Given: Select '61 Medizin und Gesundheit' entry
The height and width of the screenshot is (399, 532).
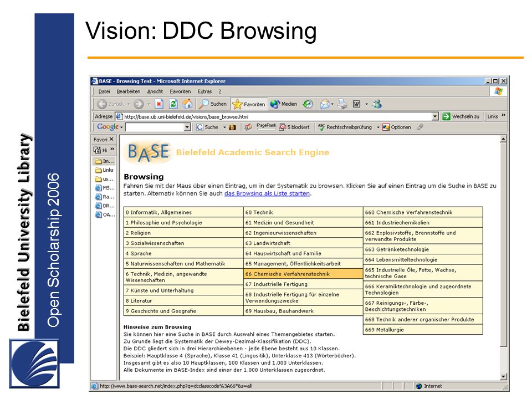Looking at the screenshot, I should [303, 223].
